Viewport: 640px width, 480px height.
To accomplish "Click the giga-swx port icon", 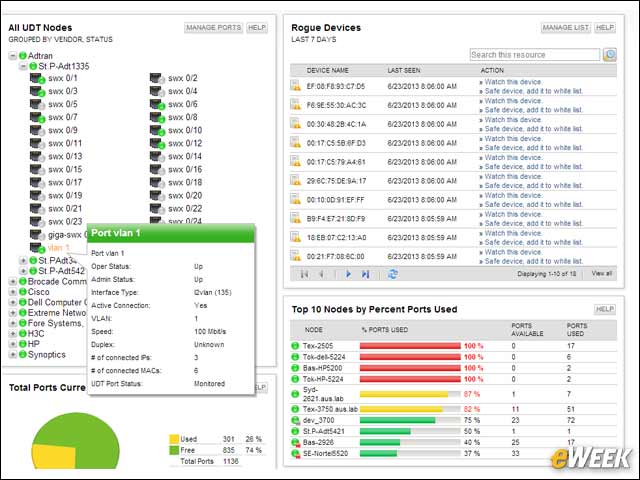I will [37, 235].
